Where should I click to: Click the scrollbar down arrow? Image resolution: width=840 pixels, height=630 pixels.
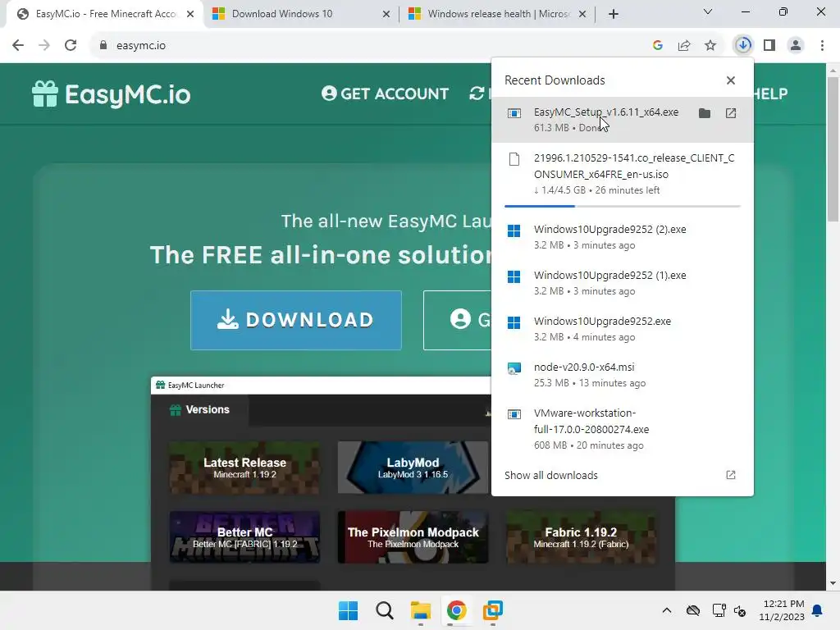click(833, 583)
